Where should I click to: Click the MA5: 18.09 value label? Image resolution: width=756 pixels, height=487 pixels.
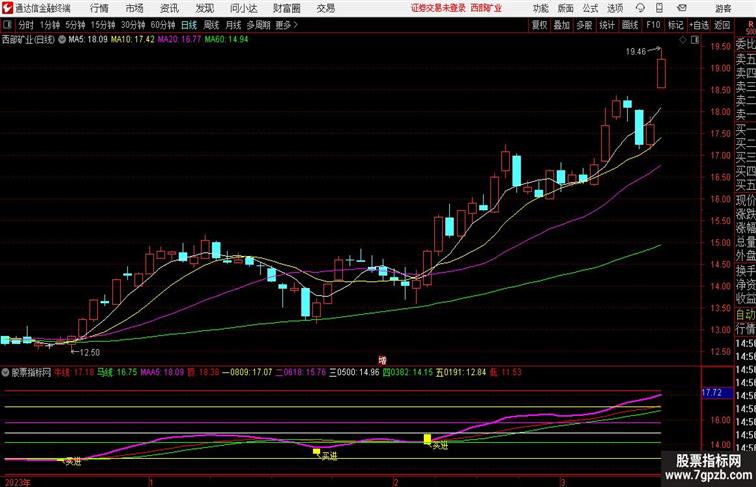click(x=88, y=40)
